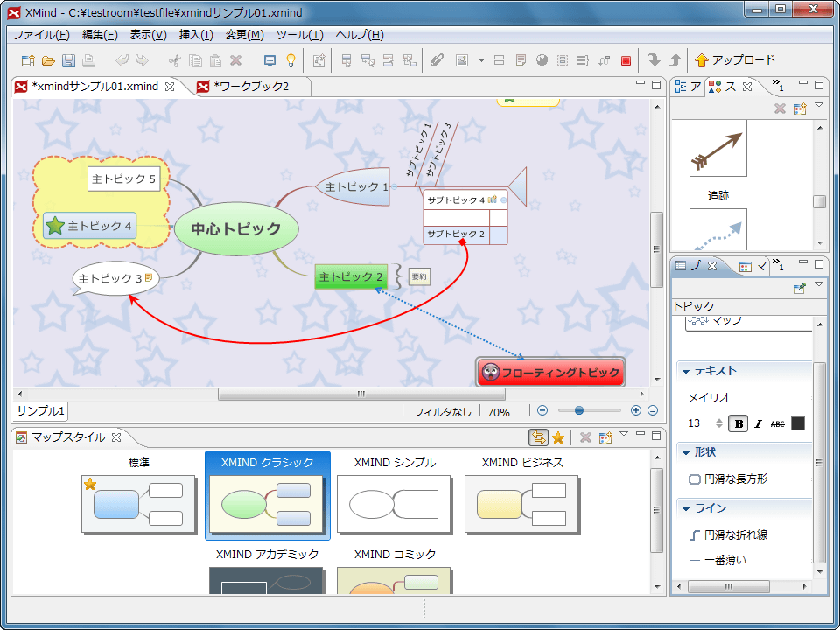Click the New Workbook toolbar icon
The width and height of the screenshot is (840, 630).
pos(28,60)
